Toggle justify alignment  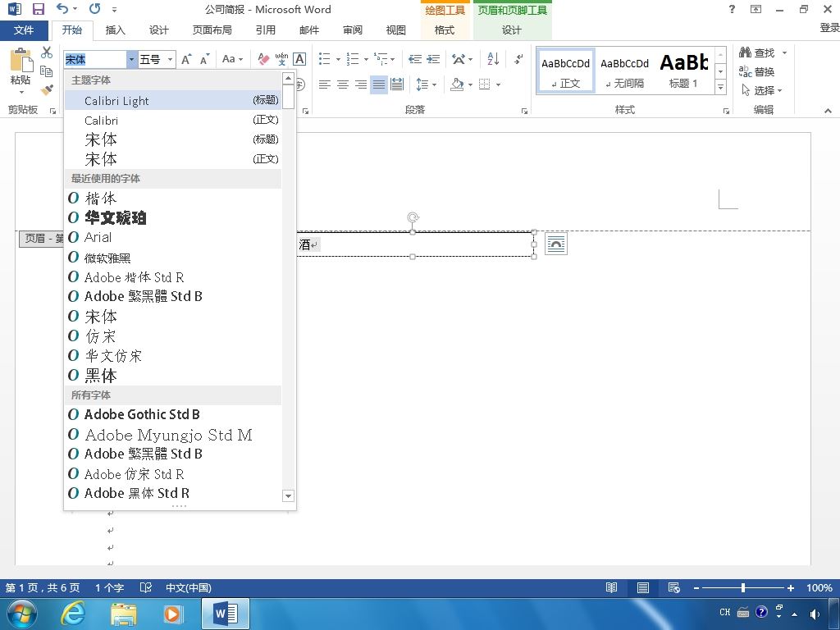379,84
